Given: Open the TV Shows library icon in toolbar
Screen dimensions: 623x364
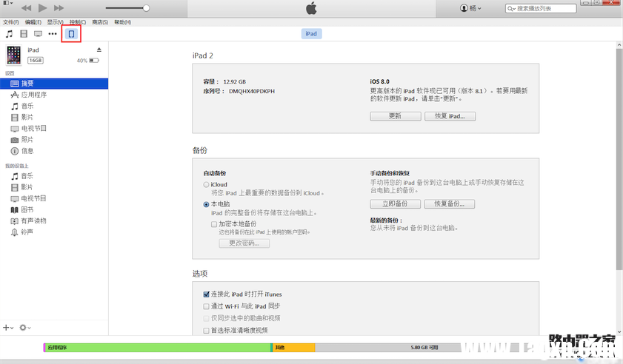Looking at the screenshot, I should pos(38,34).
